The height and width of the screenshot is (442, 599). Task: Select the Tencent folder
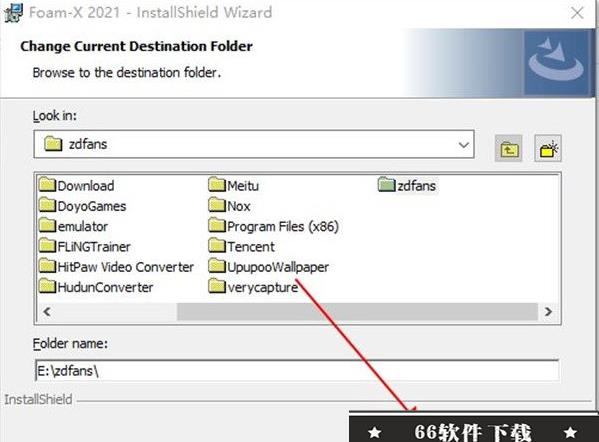pyautogui.click(x=241, y=246)
